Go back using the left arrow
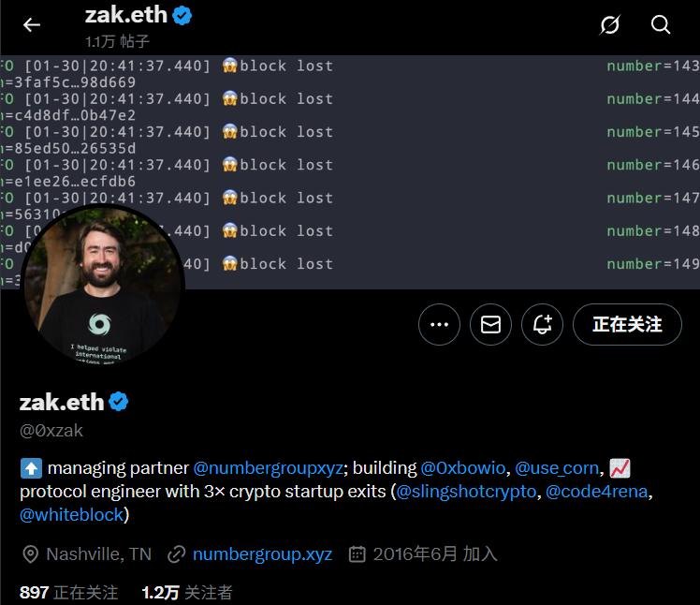 coord(32,24)
